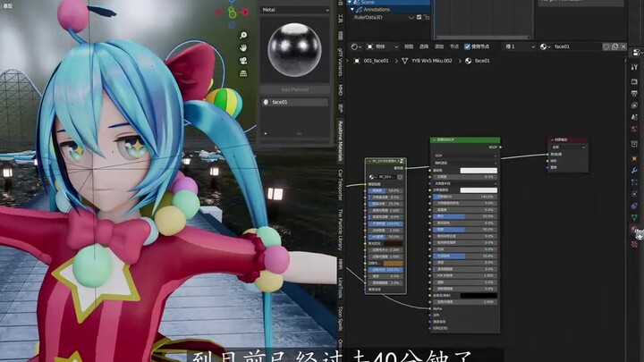Click the Metal material preview sphere
644x362 pixels.
click(x=294, y=50)
